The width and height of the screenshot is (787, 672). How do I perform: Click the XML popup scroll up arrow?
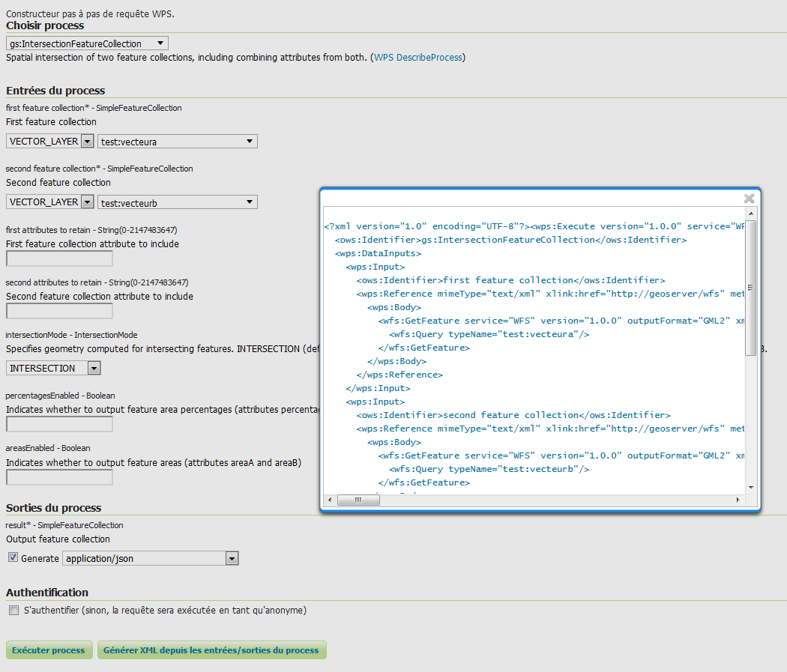(751, 214)
